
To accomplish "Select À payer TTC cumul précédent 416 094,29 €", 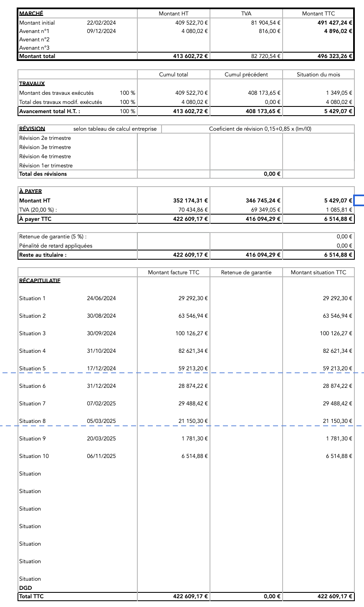I will pyautogui.click(x=263, y=219).
